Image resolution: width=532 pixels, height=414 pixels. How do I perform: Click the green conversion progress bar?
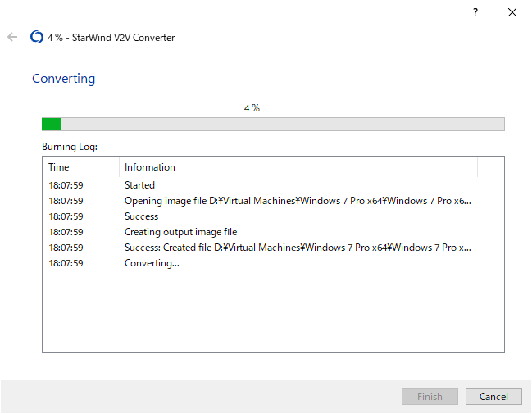click(x=273, y=125)
